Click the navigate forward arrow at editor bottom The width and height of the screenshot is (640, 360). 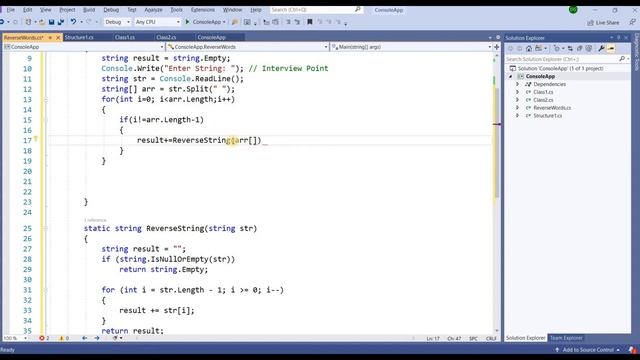97,338
